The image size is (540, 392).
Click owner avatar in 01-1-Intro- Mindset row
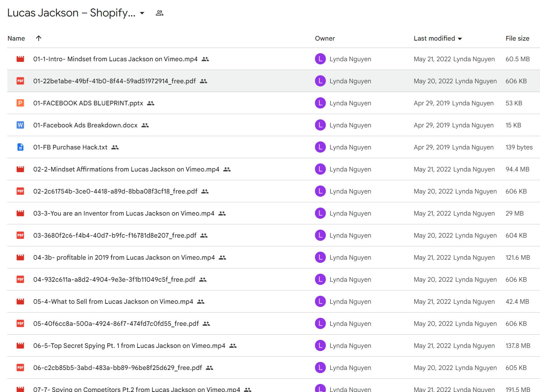point(320,59)
